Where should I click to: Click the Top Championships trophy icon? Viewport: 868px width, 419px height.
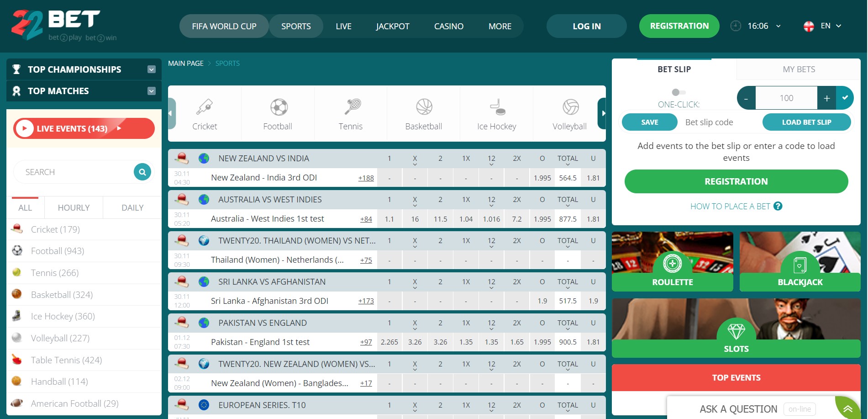[16, 69]
